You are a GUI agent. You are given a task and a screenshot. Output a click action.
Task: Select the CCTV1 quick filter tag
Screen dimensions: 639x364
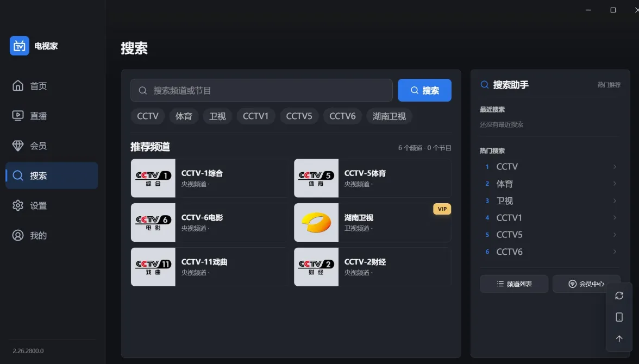point(255,116)
